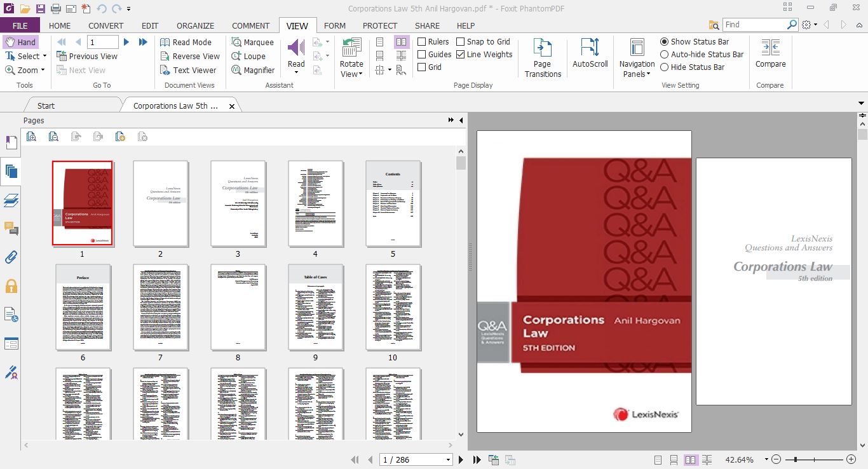Select the Hand tool

coord(21,42)
